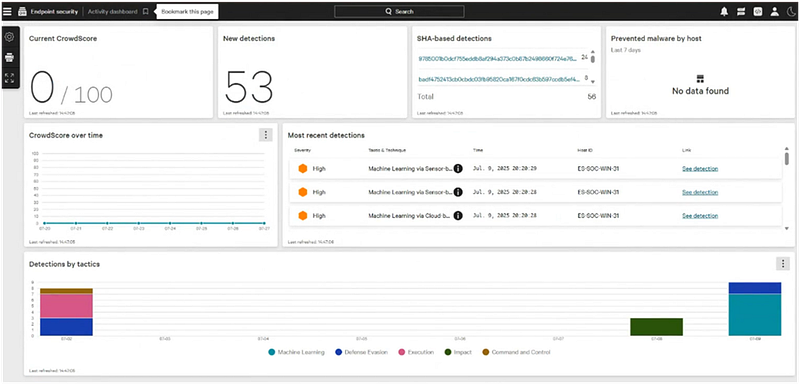800x385 pixels.
Task: Toggle Machine Learning legend item
Action: tap(296, 352)
